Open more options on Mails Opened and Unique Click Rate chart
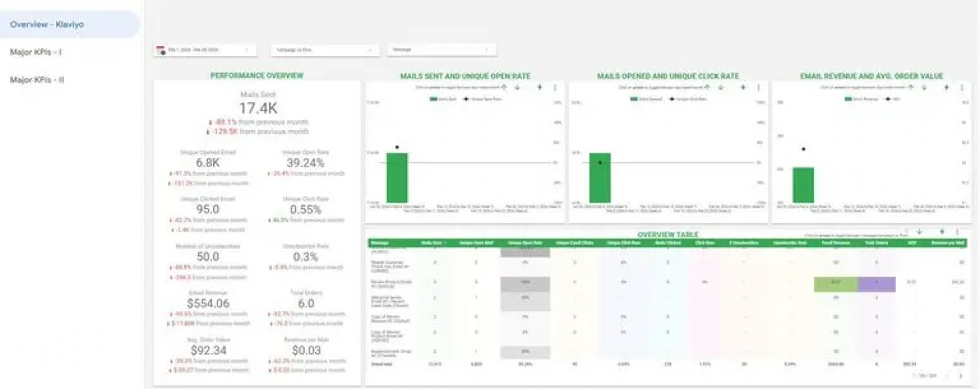The height and width of the screenshot is (389, 980). click(758, 87)
